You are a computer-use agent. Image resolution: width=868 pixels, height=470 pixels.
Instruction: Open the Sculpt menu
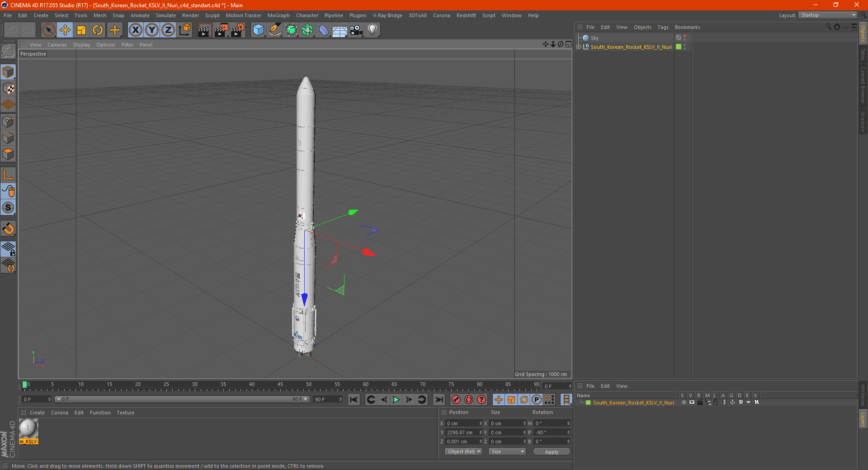[x=212, y=15]
